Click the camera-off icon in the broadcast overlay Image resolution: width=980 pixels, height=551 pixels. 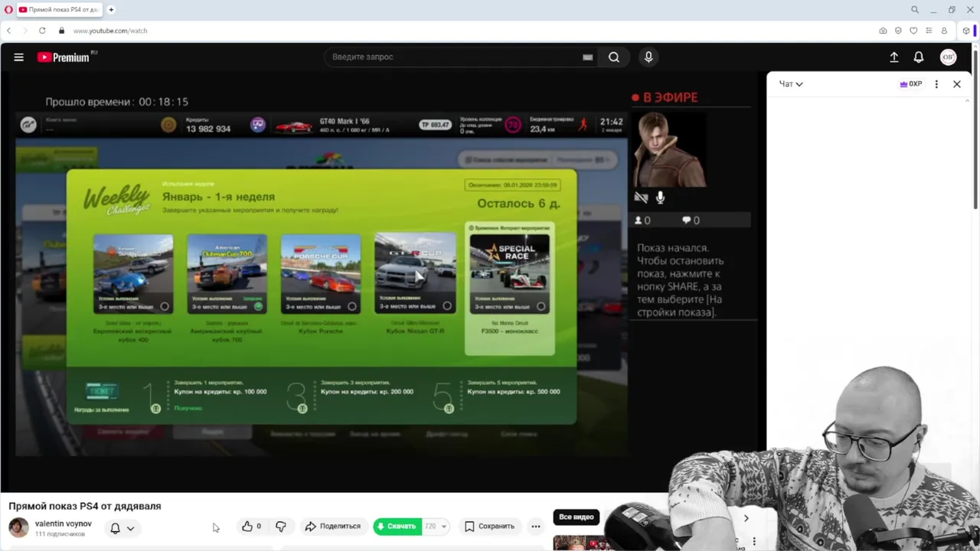642,197
